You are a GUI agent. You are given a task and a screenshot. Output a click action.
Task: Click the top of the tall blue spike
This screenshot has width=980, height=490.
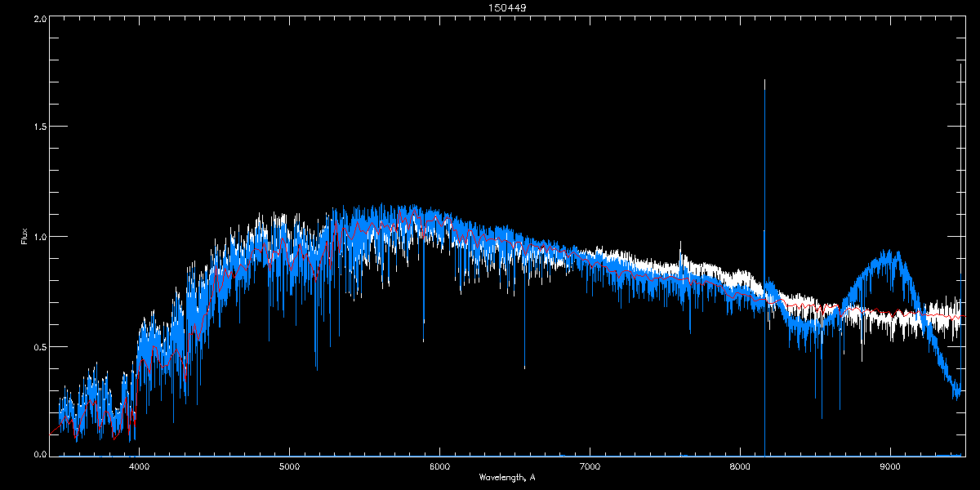[x=764, y=81]
